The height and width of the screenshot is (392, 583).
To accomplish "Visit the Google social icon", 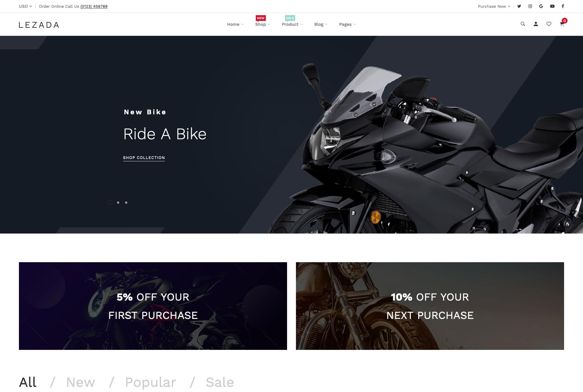I will pos(541,6).
